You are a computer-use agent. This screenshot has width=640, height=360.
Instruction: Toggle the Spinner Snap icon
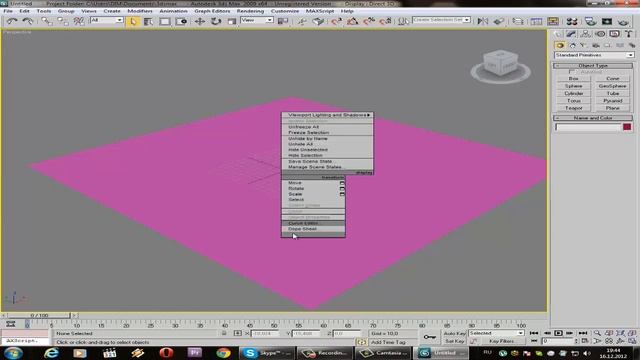coord(385,21)
